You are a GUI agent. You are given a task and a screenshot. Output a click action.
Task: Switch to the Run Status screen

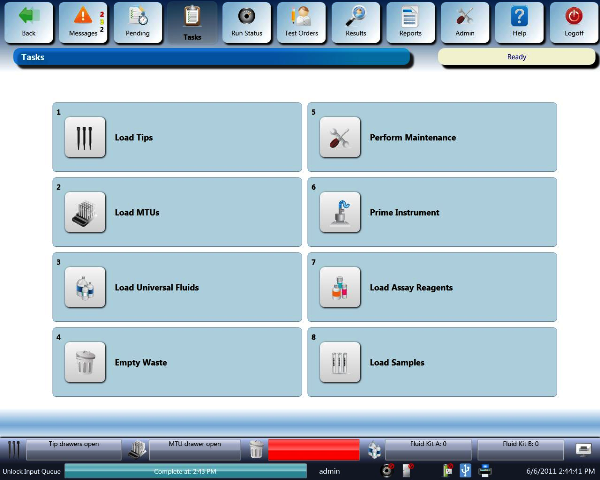246,22
